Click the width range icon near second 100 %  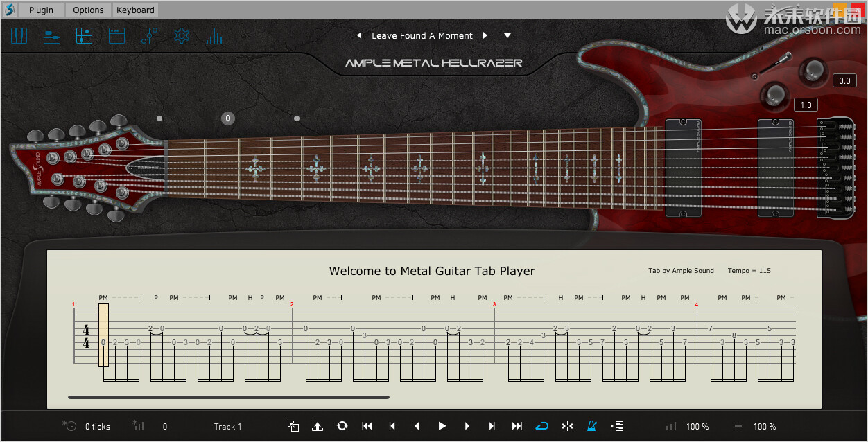(x=738, y=426)
